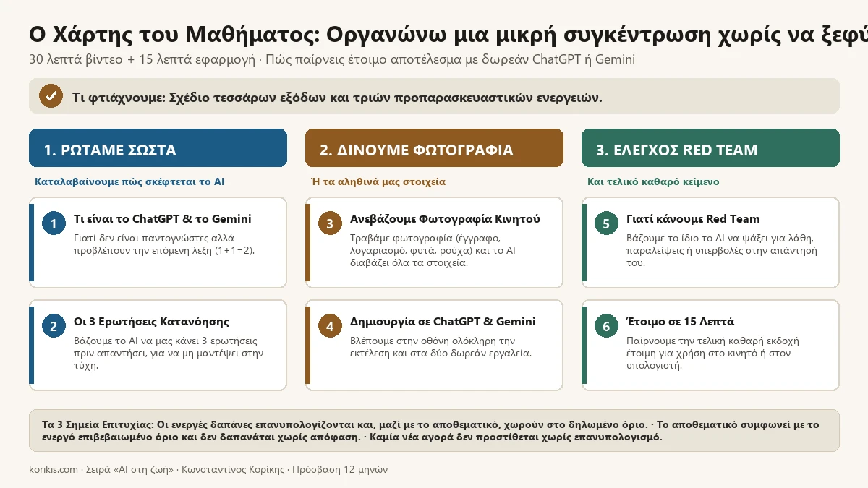The image size is (868, 488).
Task: Click "Καταλαβαίνουμε πώς σκέφτεται το AI" subheading
Action: pyautogui.click(x=129, y=181)
